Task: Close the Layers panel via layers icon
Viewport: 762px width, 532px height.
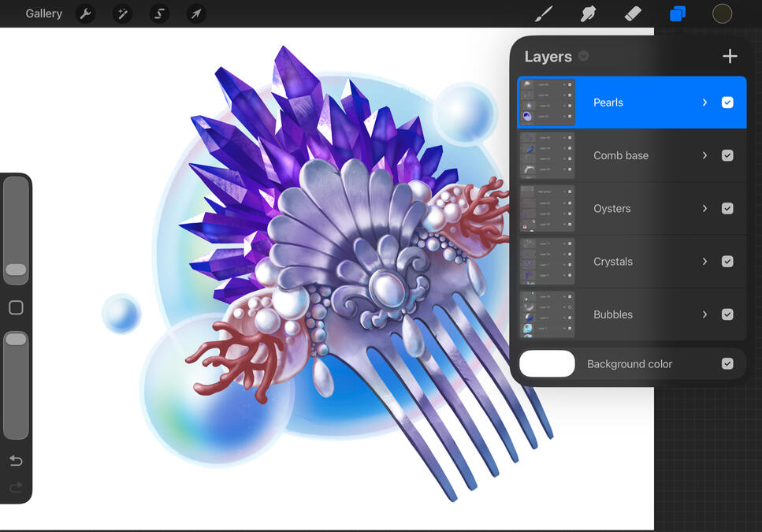Action: pyautogui.click(x=678, y=13)
